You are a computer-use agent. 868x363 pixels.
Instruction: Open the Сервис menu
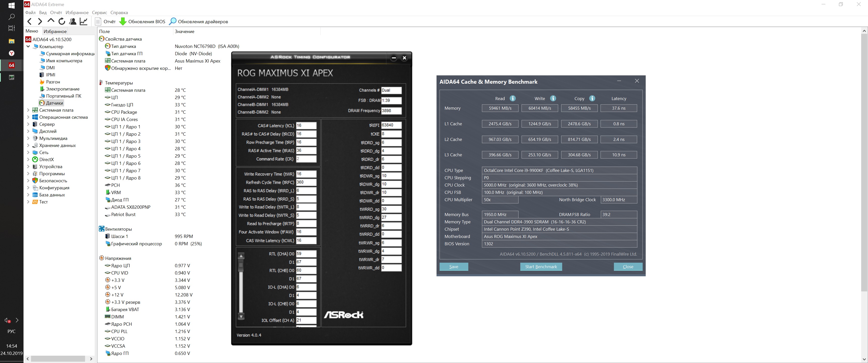[99, 12]
